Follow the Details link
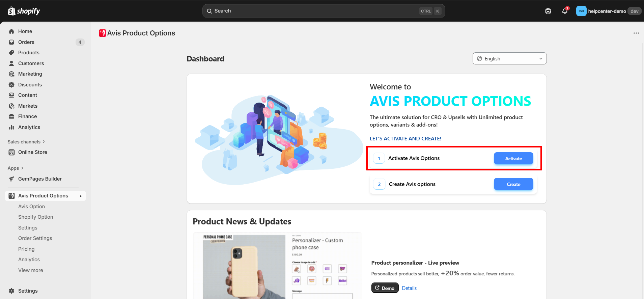This screenshot has height=299, width=644. tap(409, 288)
